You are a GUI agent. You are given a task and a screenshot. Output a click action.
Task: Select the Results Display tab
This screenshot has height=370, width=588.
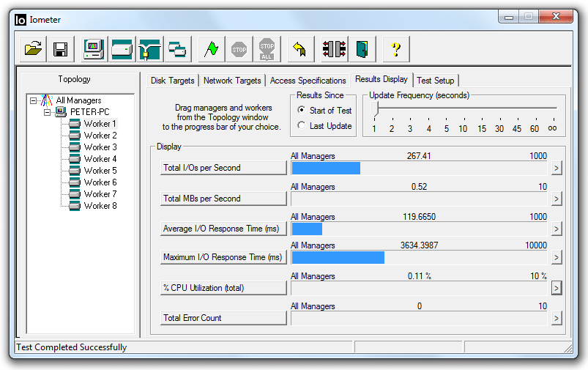[x=382, y=79]
